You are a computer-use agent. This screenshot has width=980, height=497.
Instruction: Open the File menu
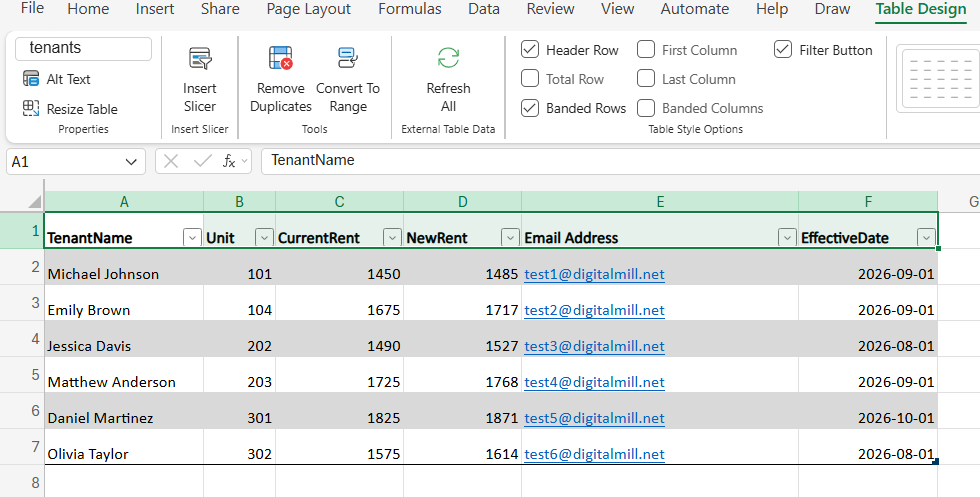tap(32, 9)
